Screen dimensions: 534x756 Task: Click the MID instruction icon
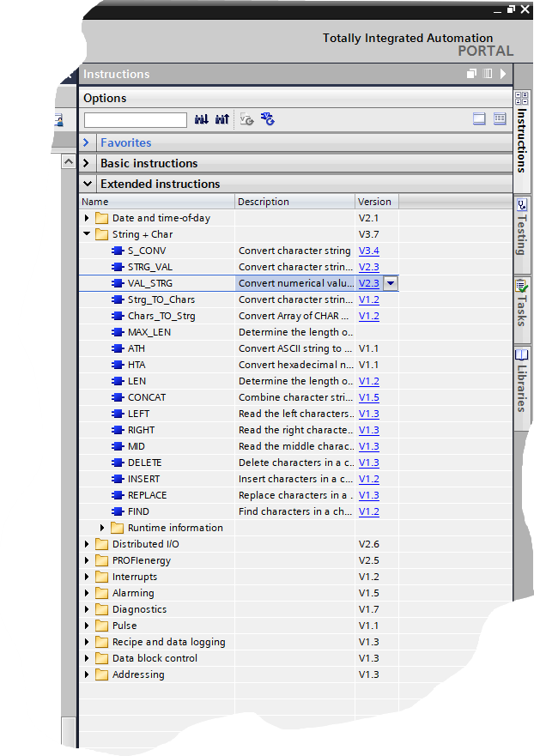(118, 446)
